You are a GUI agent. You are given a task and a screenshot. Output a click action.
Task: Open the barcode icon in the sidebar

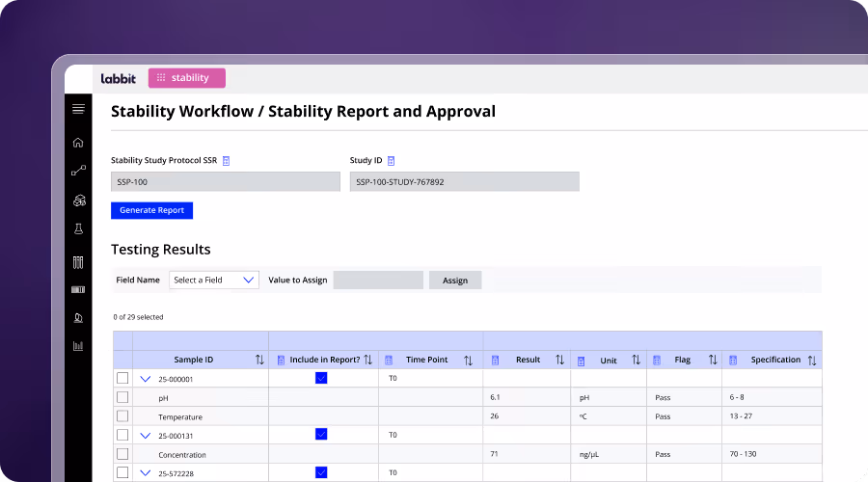tap(78, 289)
